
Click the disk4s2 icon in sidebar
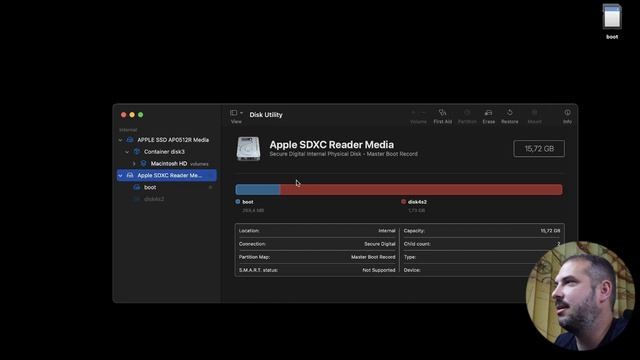[137, 199]
